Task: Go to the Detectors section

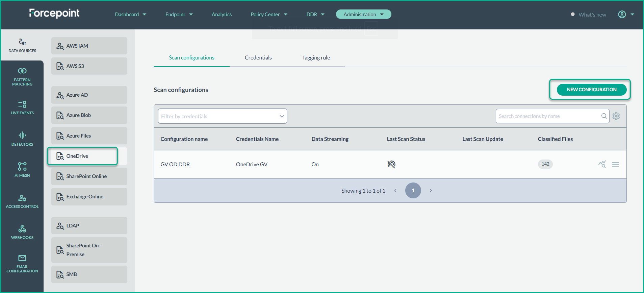Action: pos(22,139)
